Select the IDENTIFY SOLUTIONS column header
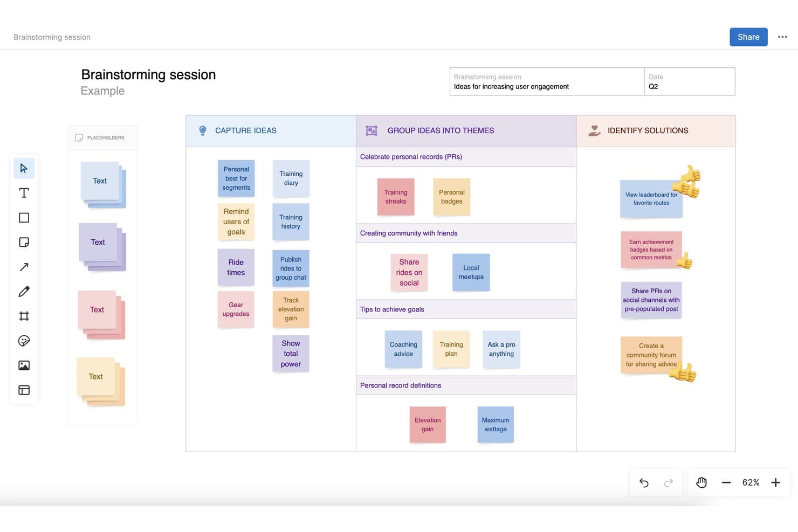The width and height of the screenshot is (798, 532). 656,131
